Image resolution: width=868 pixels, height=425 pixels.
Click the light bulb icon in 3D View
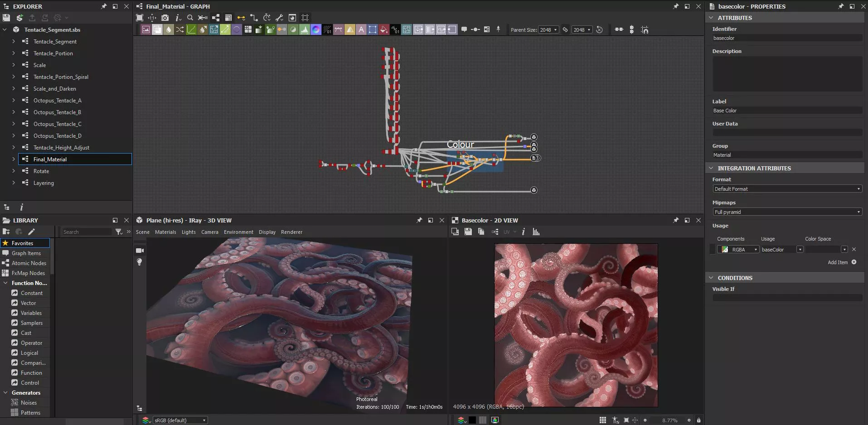click(x=140, y=262)
